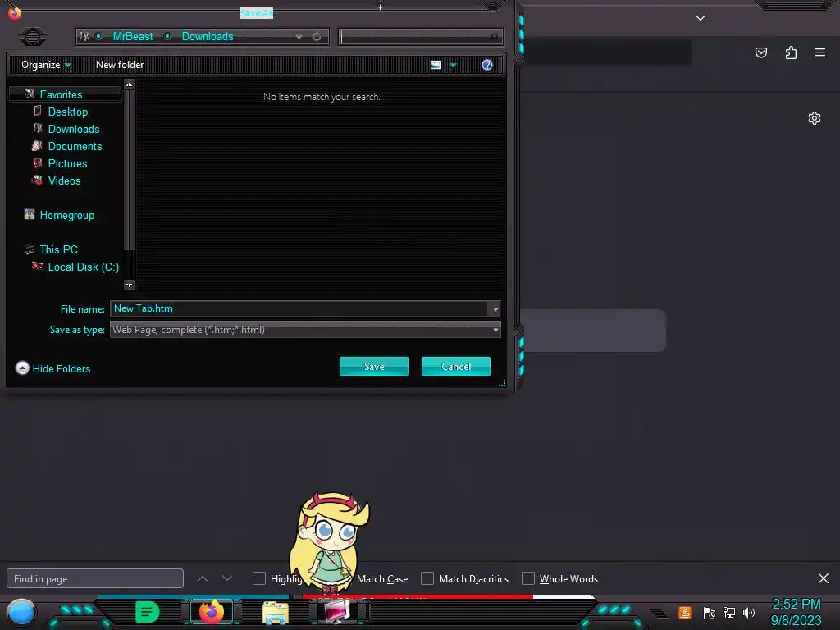The height and width of the screenshot is (630, 840).
Task: Expand File name dropdown arrow
Action: (495, 309)
